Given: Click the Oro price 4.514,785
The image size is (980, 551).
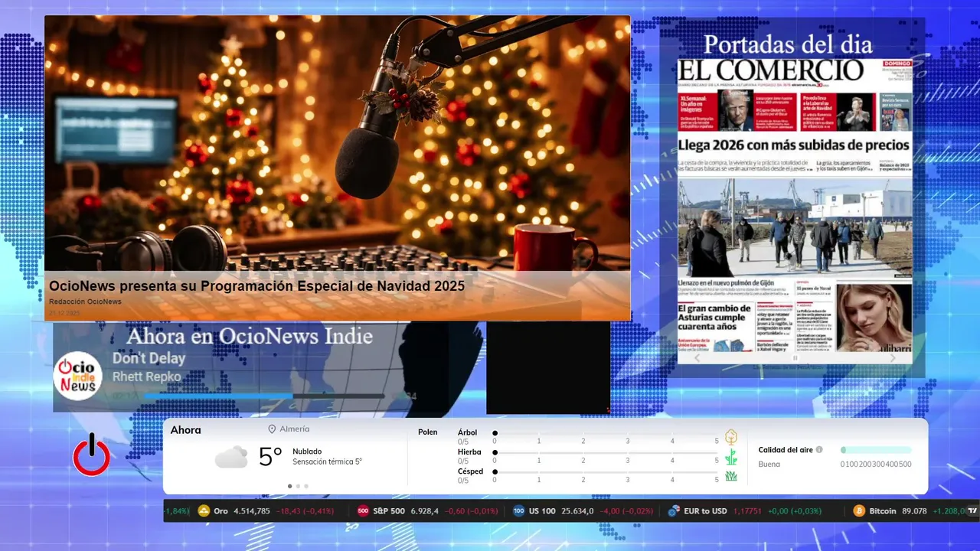Looking at the screenshot, I should (x=252, y=511).
